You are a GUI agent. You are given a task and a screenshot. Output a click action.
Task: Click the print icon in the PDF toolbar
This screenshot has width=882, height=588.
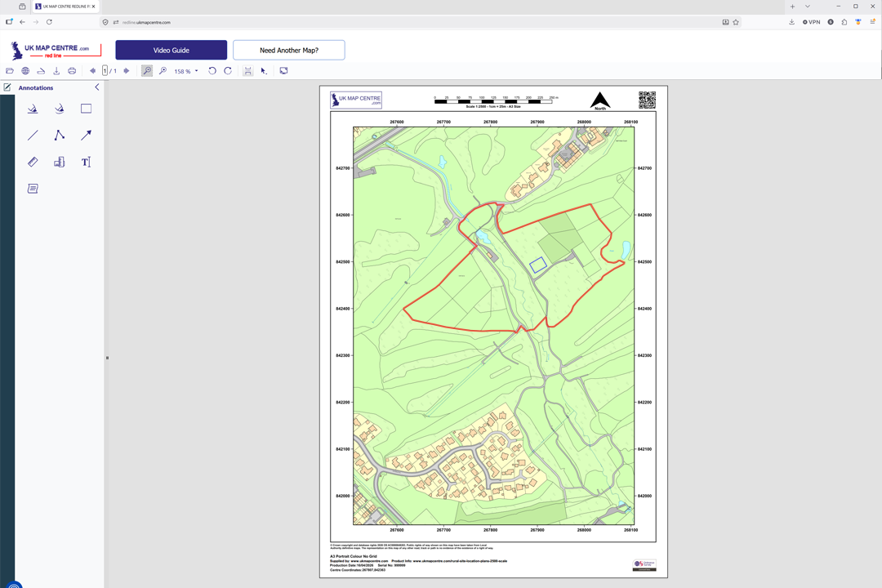click(x=72, y=70)
